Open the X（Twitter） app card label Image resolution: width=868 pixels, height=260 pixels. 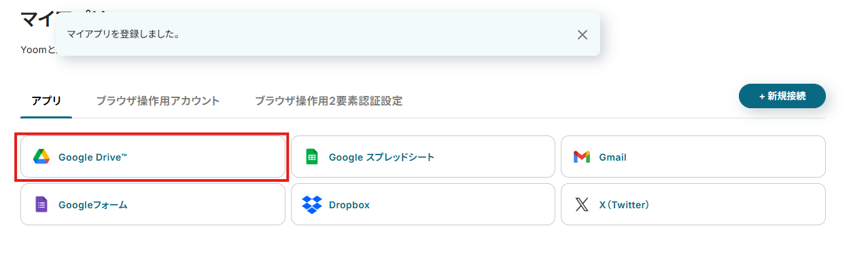click(625, 204)
